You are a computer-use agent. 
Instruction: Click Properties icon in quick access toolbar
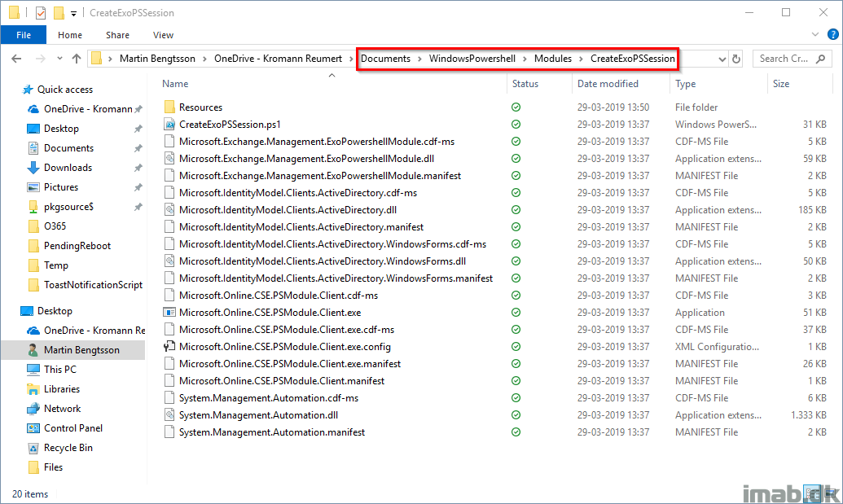click(x=41, y=12)
